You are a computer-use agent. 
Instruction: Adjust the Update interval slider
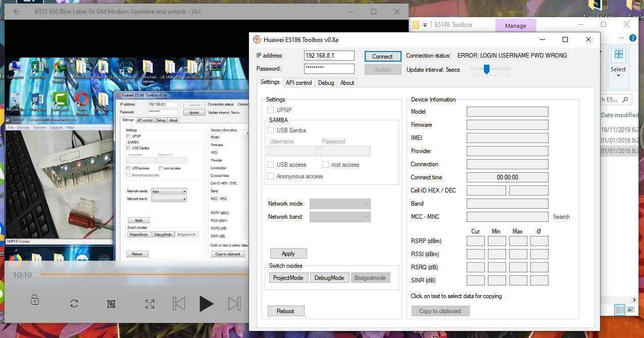pyautogui.click(x=486, y=69)
